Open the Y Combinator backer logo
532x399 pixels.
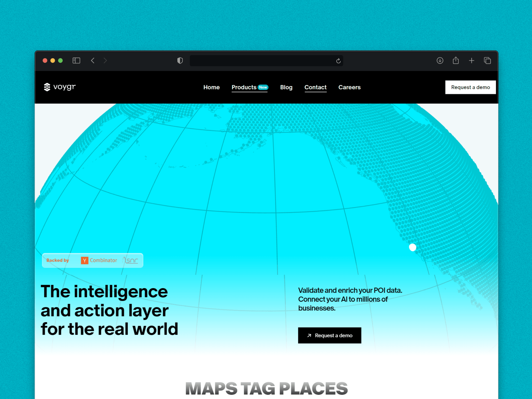[99, 260]
